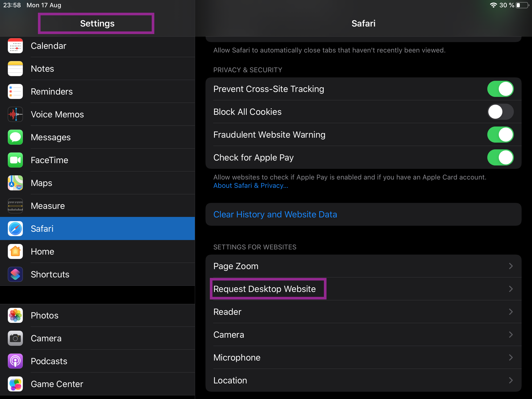Open Reader settings chevron
Image resolution: width=532 pixels, height=399 pixels.
[x=511, y=312]
